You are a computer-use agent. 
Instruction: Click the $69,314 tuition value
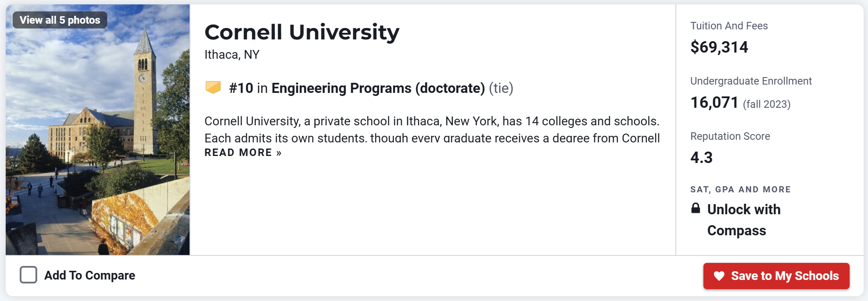point(719,47)
